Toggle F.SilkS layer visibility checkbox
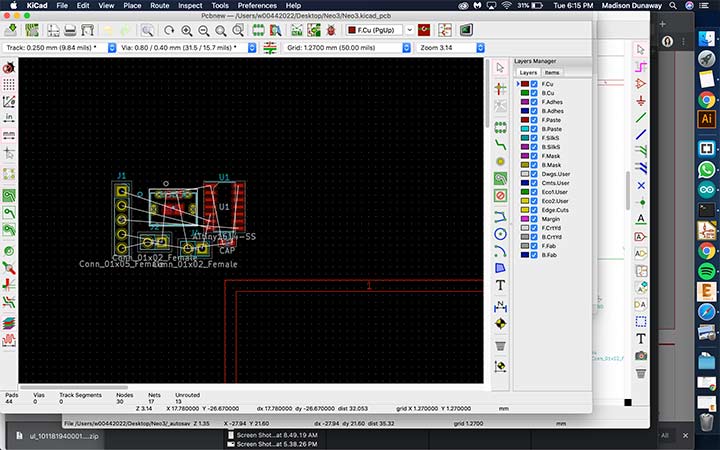 point(534,138)
